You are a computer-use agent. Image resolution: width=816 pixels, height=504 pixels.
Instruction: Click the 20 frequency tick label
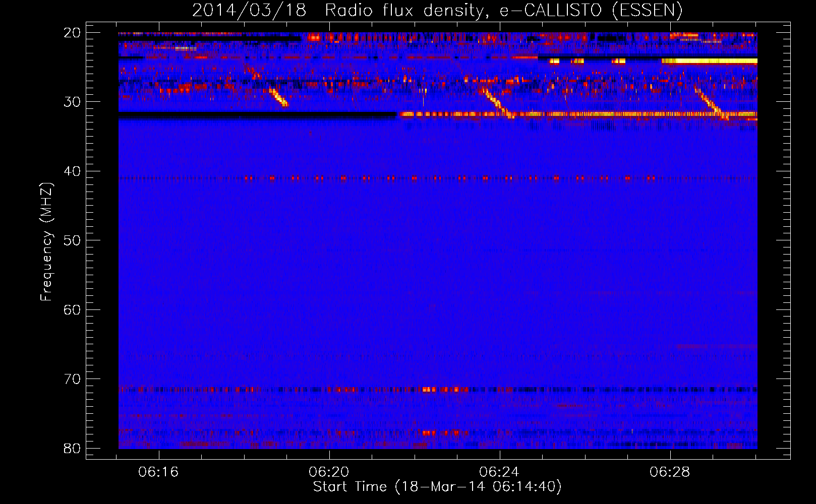tap(72, 33)
